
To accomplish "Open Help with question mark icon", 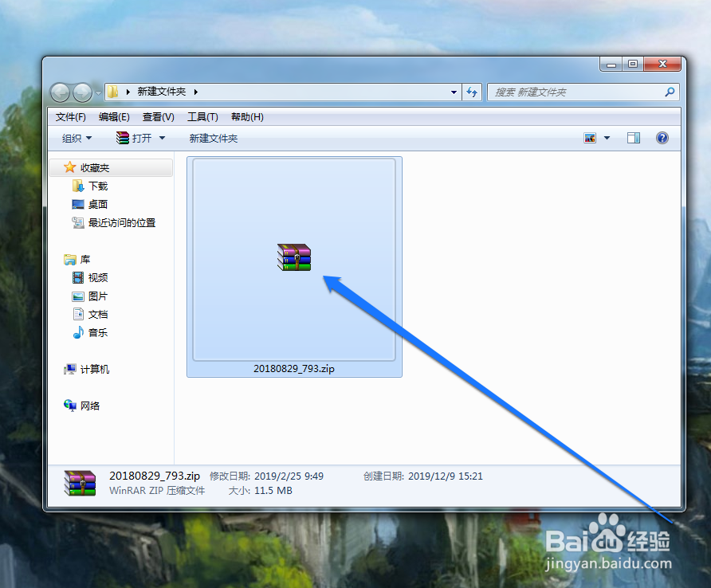I will coord(662,138).
